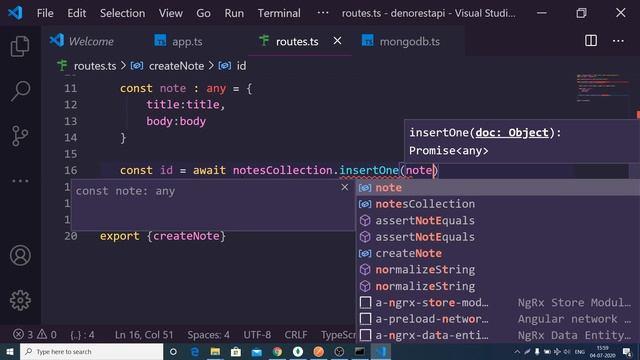Select 'notesCollection' autocomplete suggestion

point(497,204)
